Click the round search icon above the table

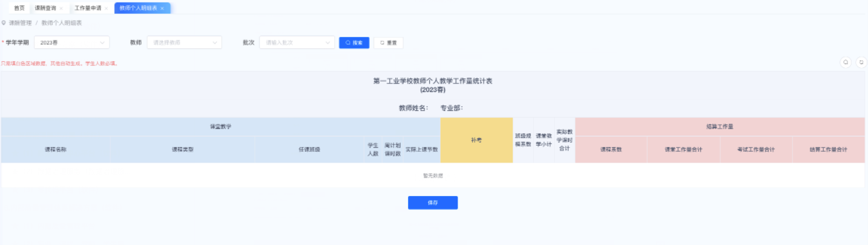[x=846, y=62]
